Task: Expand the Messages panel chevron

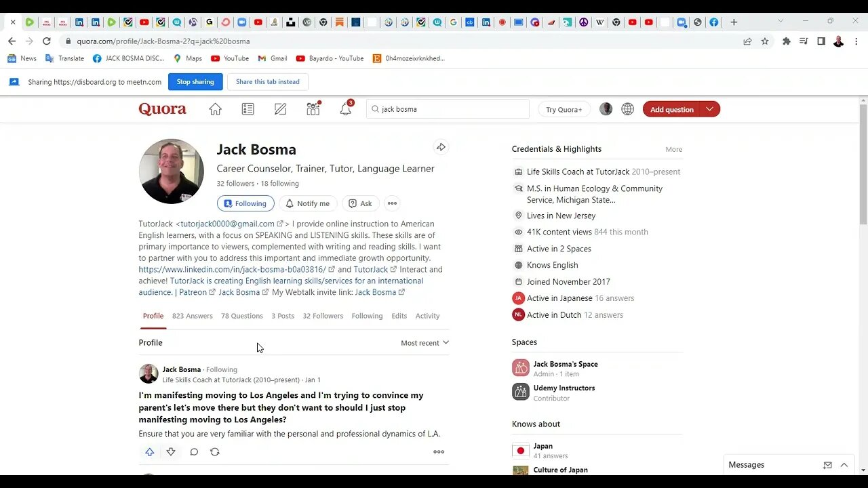Action: pyautogui.click(x=844, y=465)
